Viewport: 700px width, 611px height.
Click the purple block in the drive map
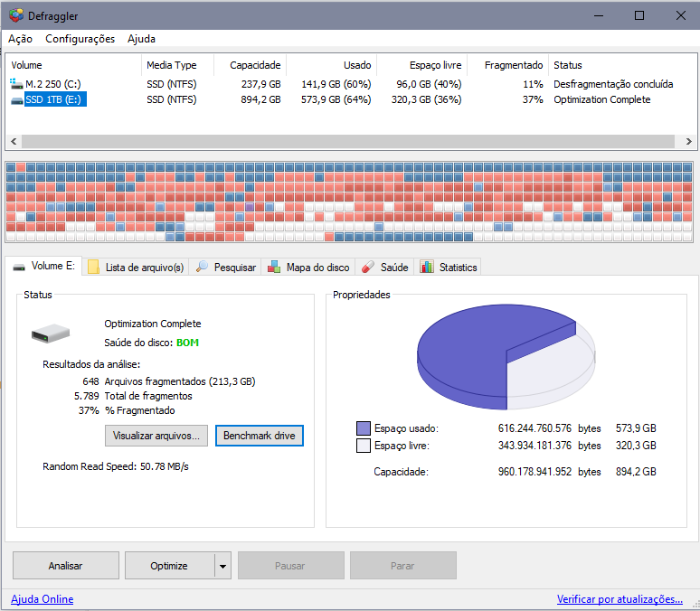click(x=249, y=207)
